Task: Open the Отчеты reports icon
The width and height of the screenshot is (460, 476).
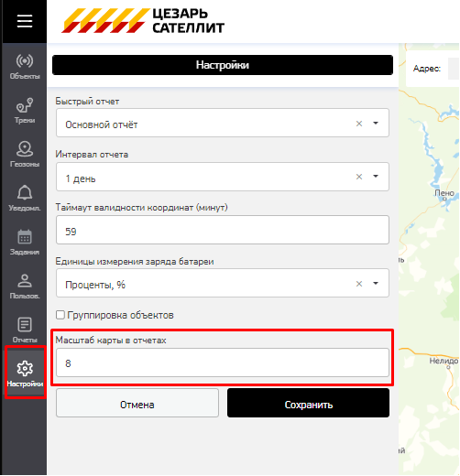Action: (25, 324)
